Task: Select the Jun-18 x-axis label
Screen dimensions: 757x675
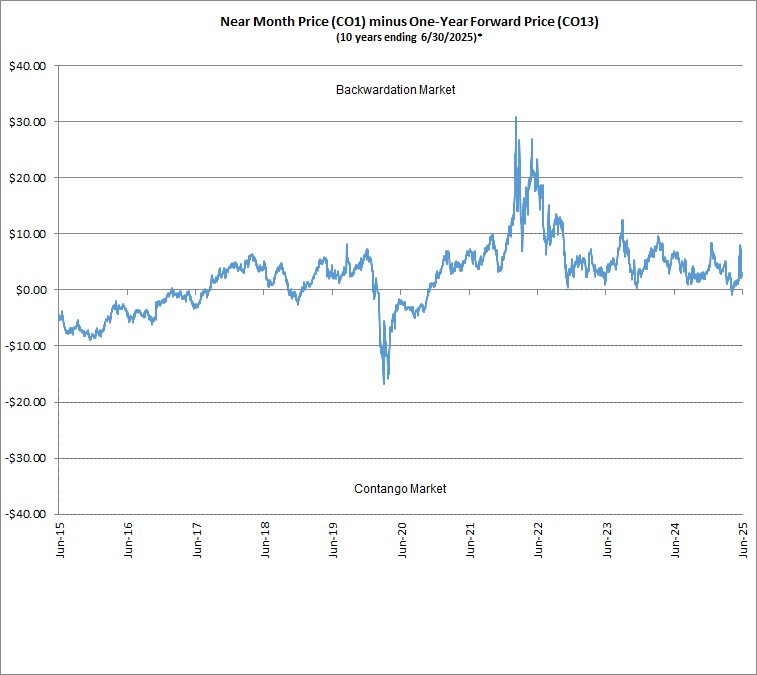Action: 265,540
